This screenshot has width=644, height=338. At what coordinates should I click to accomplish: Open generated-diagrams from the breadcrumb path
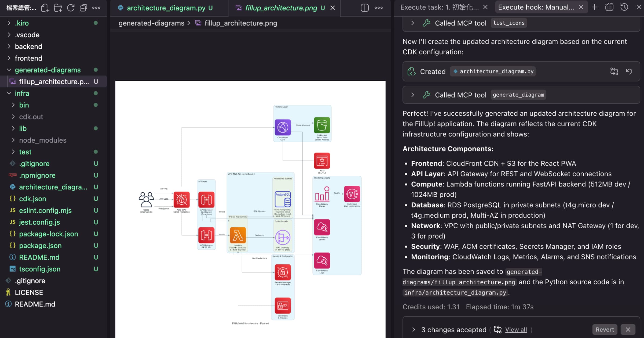click(151, 23)
